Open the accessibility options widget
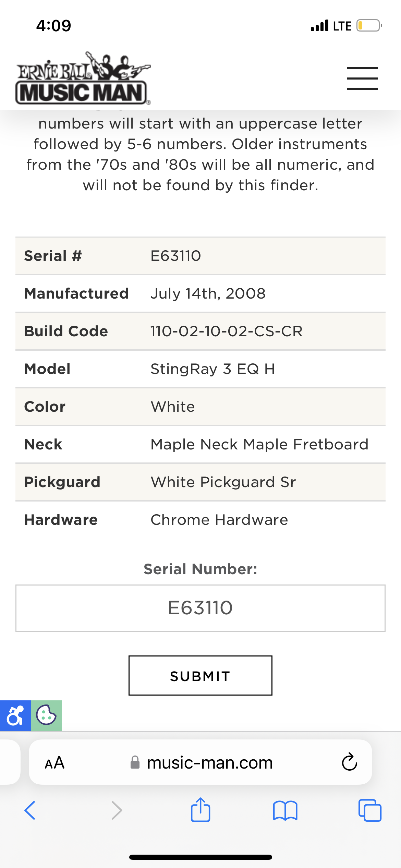Image resolution: width=401 pixels, height=868 pixels. tap(15, 716)
